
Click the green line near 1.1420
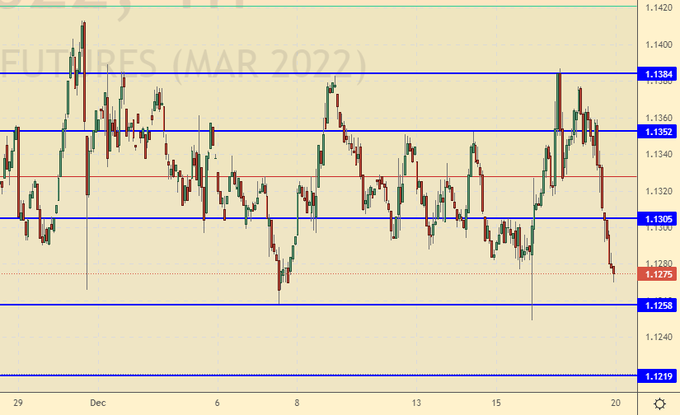click(300, 6)
